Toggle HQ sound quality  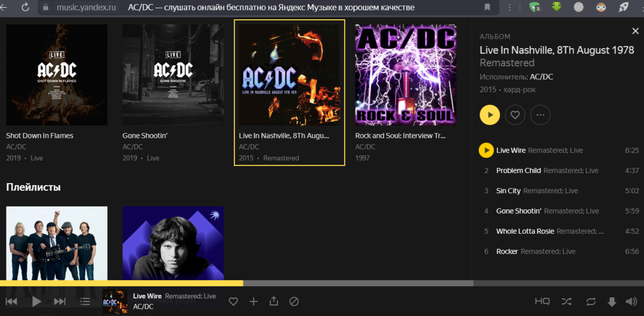point(542,301)
